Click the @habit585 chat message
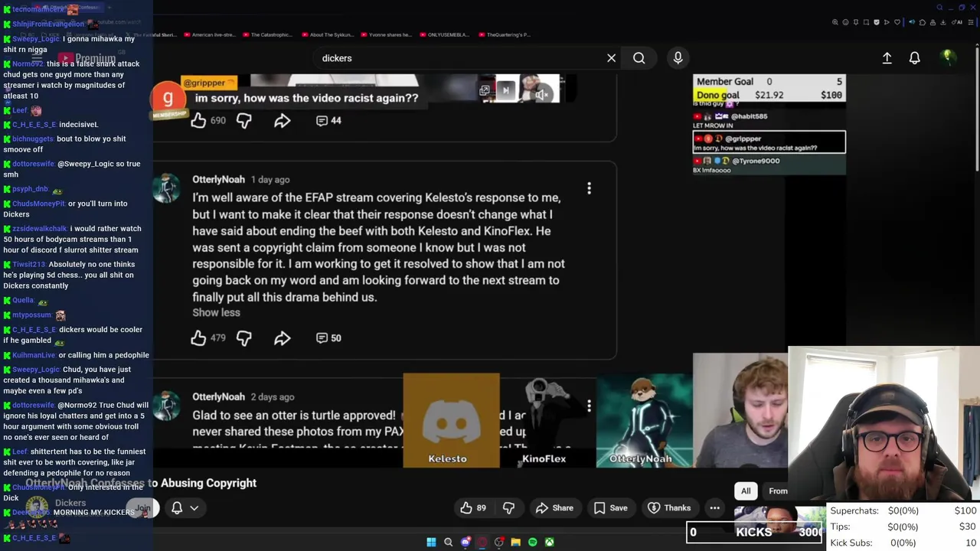Image resolution: width=980 pixels, height=551 pixels. pos(769,120)
